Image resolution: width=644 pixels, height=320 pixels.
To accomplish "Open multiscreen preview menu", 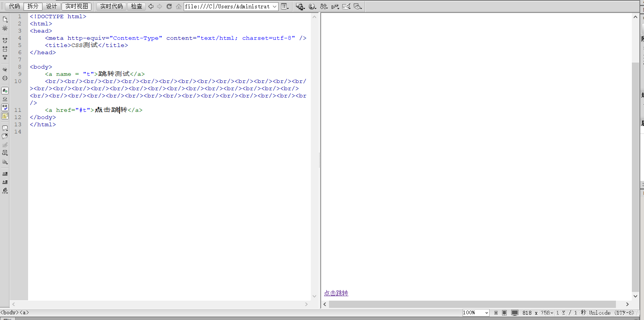I will pos(300,6).
